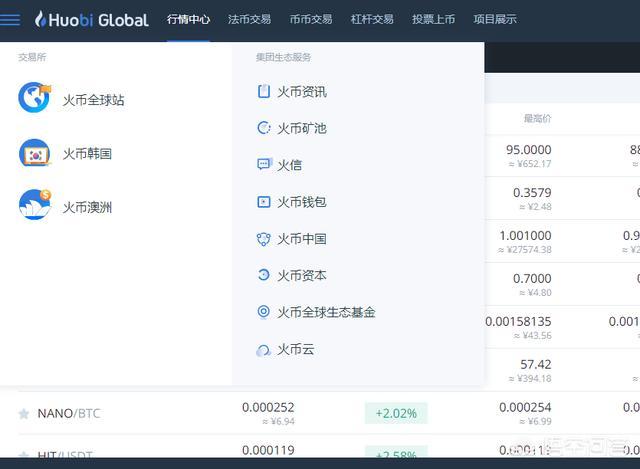Viewport: 640px width, 469px height.
Task: Open the 杠杆交易 menu item
Action: (x=372, y=19)
